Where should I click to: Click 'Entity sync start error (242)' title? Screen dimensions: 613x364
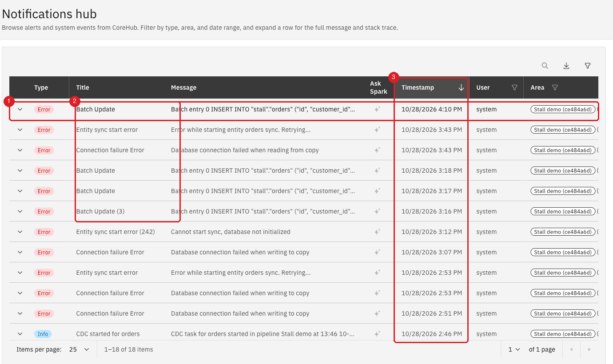pos(115,232)
